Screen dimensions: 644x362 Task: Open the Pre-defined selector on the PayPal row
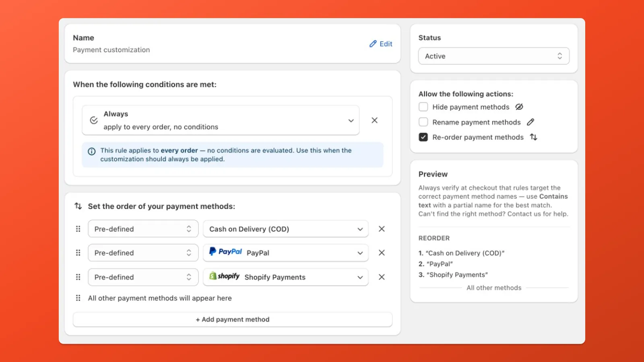click(143, 253)
